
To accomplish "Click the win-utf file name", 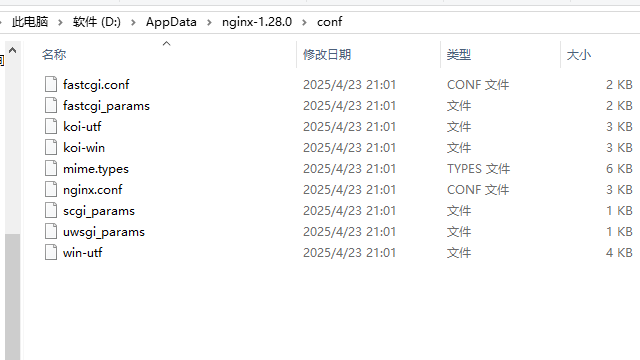I will [x=82, y=253].
